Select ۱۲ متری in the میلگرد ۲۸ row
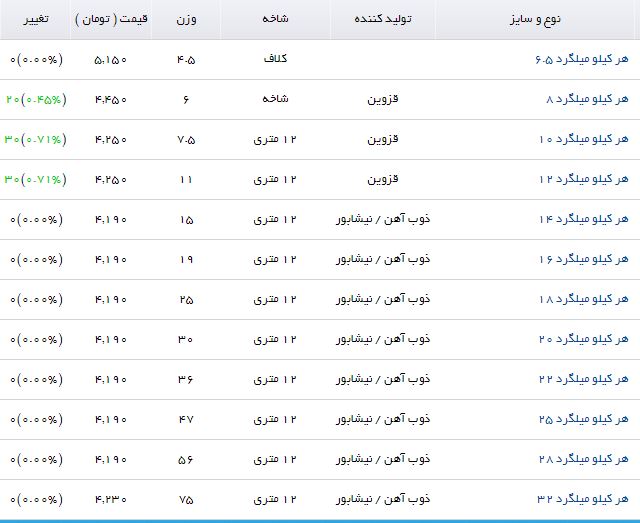The image size is (640, 523). click(x=275, y=459)
